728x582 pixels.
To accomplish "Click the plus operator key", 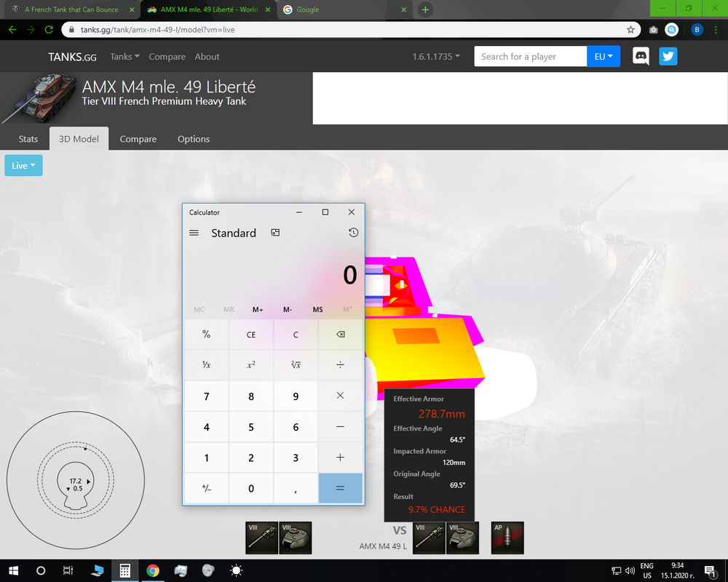I will click(x=340, y=457).
